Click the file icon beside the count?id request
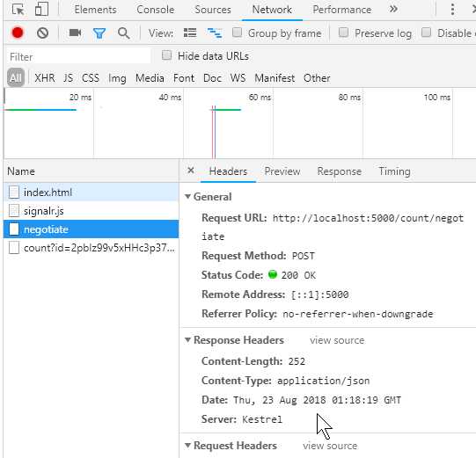Screen dimensions: 476x458 pos(14,248)
